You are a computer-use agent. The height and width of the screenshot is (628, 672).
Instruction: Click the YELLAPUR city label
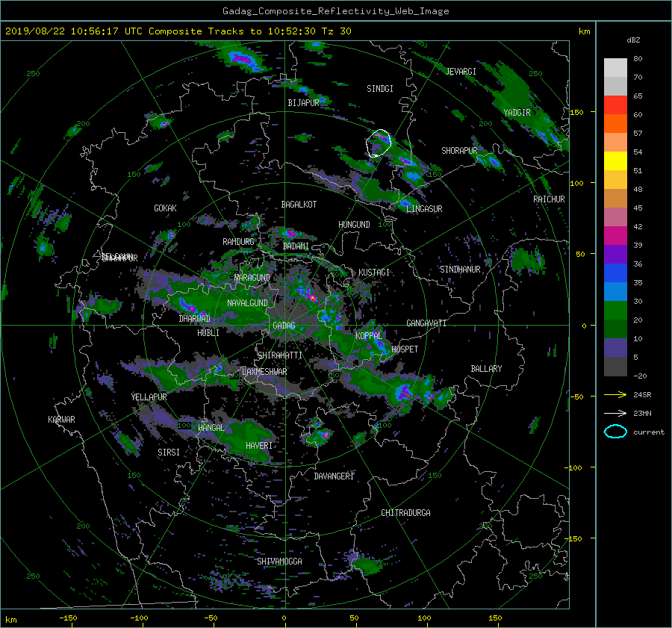point(149,397)
